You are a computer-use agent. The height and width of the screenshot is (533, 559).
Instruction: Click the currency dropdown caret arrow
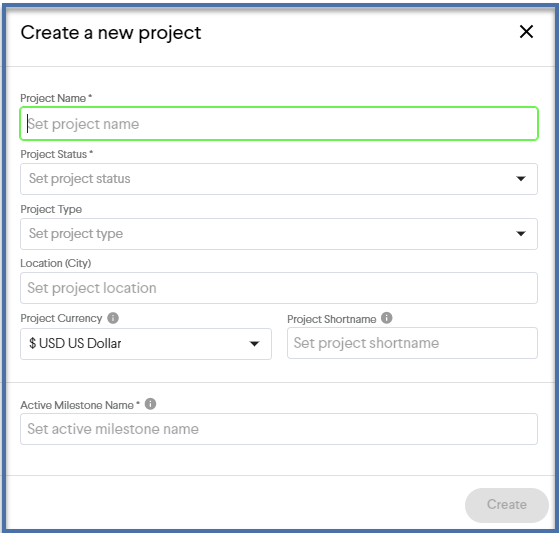(x=254, y=344)
